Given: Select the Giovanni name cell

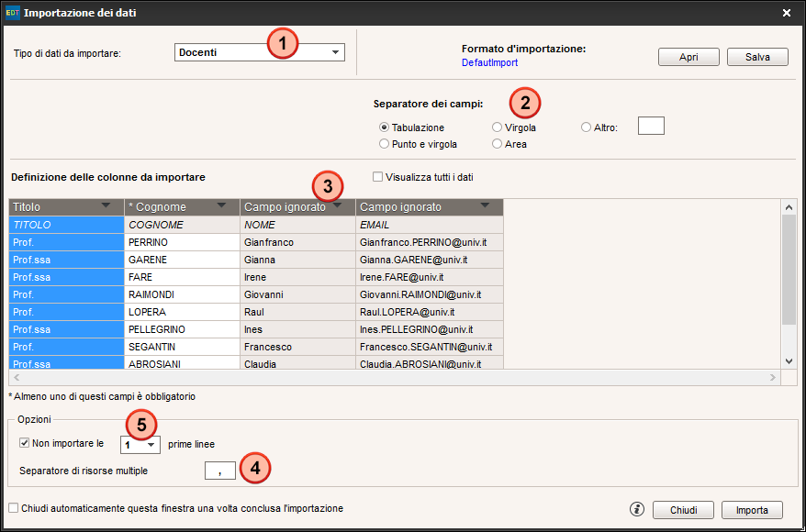Looking at the screenshot, I should (297, 294).
